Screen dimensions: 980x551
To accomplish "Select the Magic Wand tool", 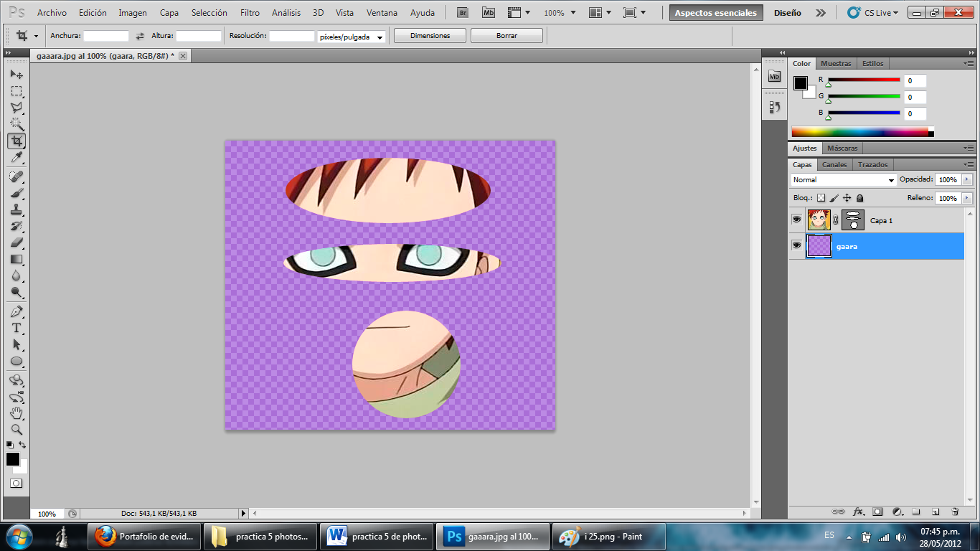I will (x=17, y=124).
